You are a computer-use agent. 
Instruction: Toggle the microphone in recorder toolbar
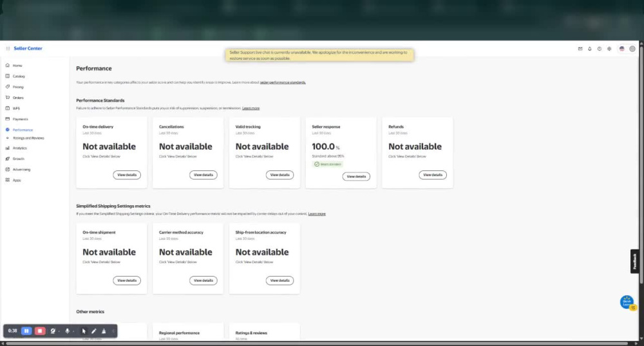click(68, 331)
